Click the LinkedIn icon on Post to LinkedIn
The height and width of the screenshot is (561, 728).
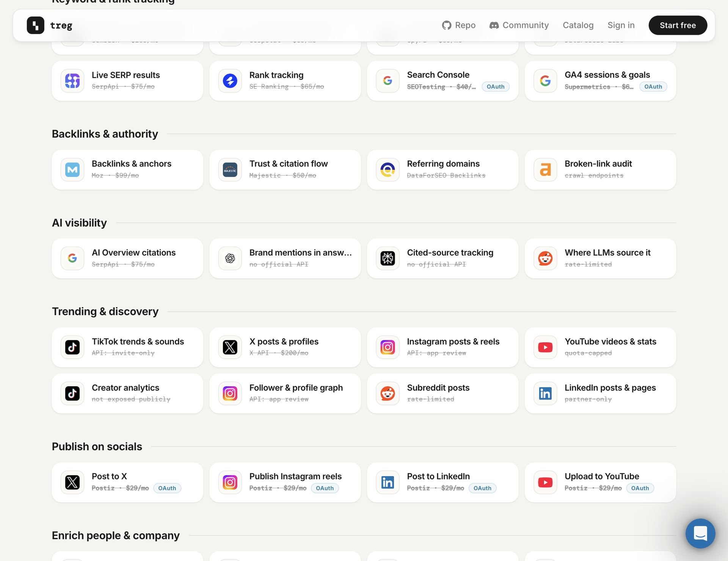click(388, 483)
